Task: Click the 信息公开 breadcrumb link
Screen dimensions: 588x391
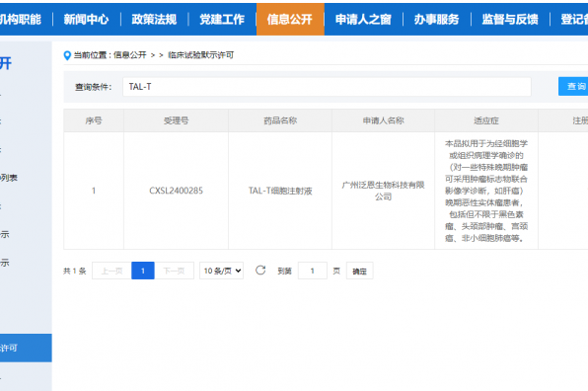Action: [130, 55]
